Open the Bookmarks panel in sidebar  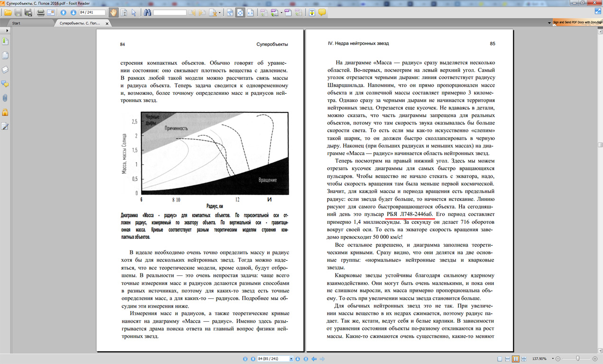point(5,42)
